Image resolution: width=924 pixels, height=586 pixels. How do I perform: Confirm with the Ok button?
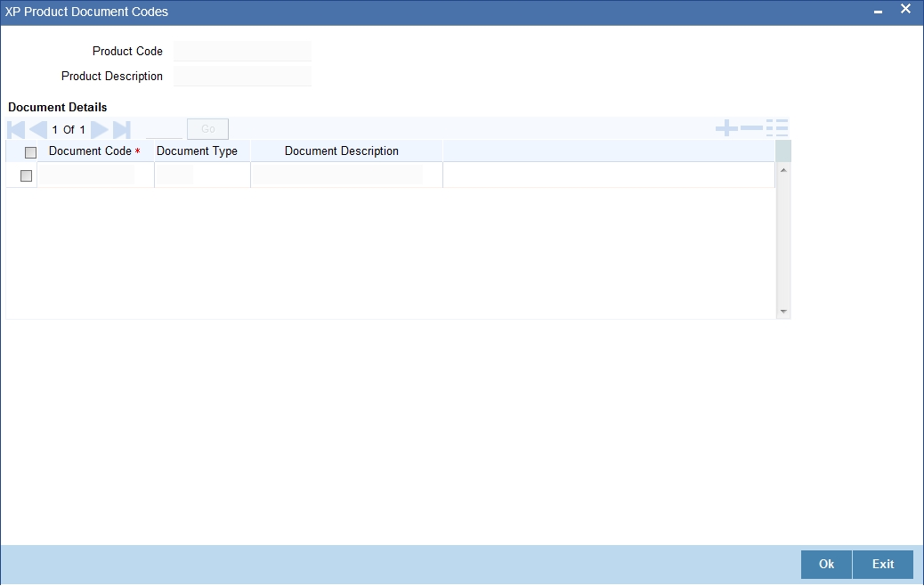pyautogui.click(x=826, y=565)
